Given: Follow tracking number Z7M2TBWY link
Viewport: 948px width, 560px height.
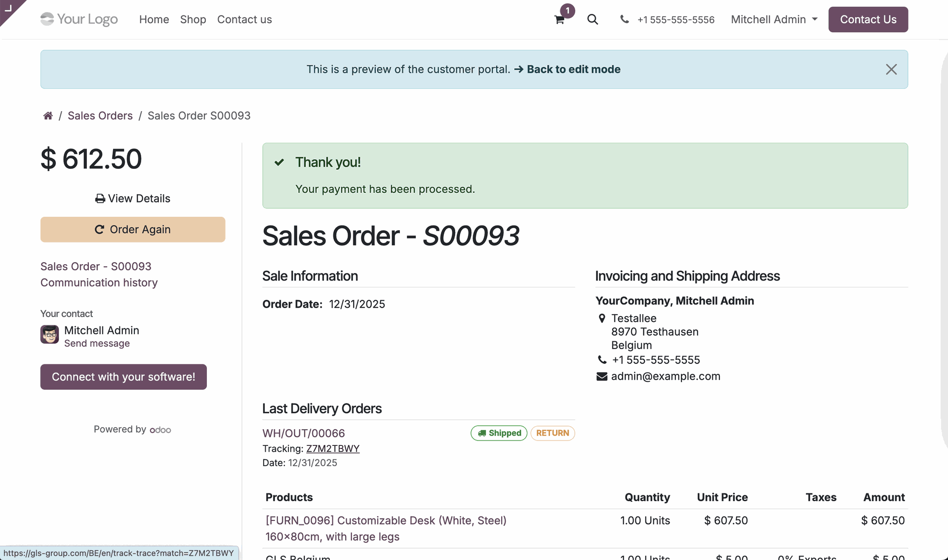Looking at the screenshot, I should pyautogui.click(x=333, y=448).
